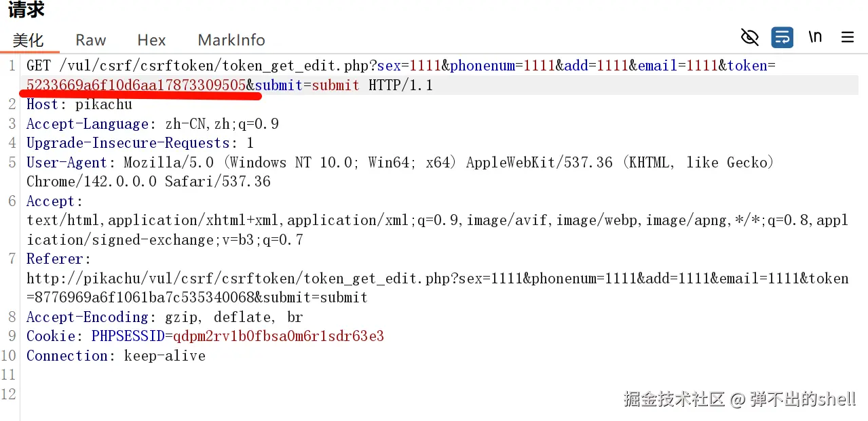Click the User-Agent header name
This screenshot has width=868, height=421.
[x=67, y=163]
